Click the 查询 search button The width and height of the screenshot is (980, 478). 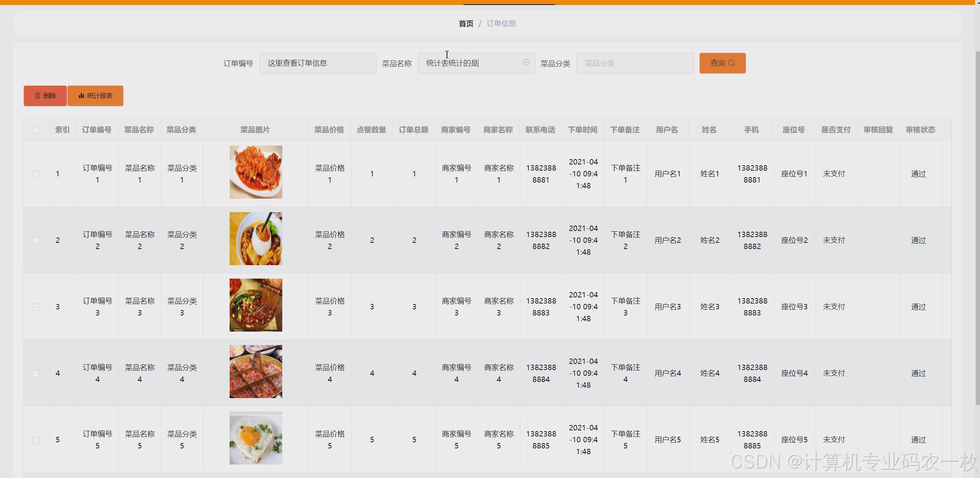(722, 63)
